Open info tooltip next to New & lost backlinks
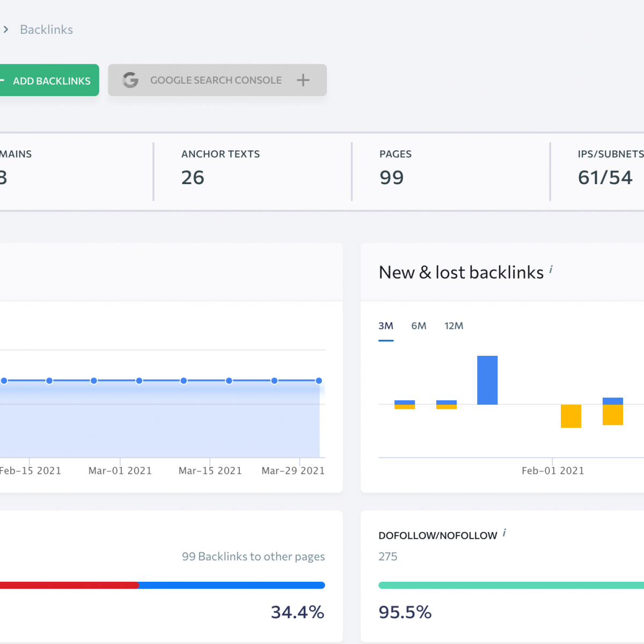Viewport: 644px width, 644px height. pos(551,269)
